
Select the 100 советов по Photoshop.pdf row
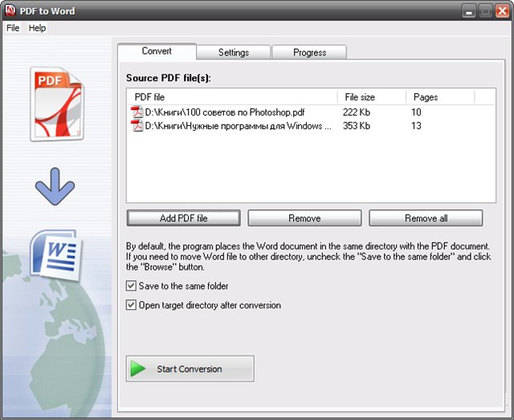[311, 112]
